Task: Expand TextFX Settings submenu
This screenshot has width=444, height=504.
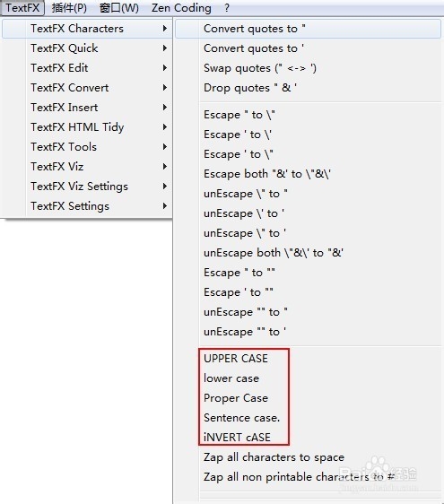Action: click(x=87, y=206)
